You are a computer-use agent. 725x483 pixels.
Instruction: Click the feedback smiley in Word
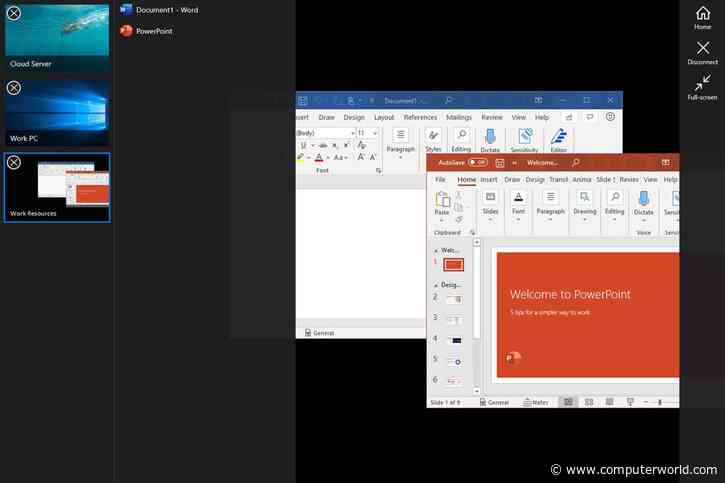(610, 117)
